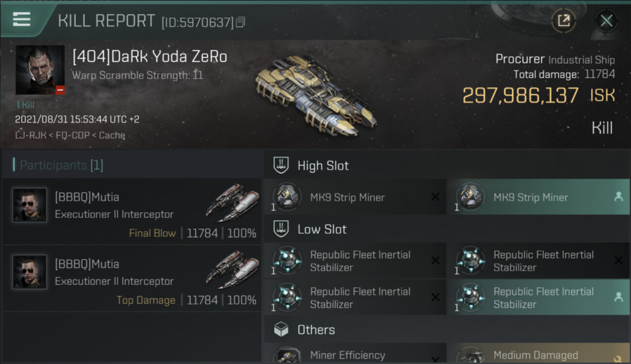Open DaRk Yoda ZeRo's portrait
The image size is (631, 364).
[40, 70]
